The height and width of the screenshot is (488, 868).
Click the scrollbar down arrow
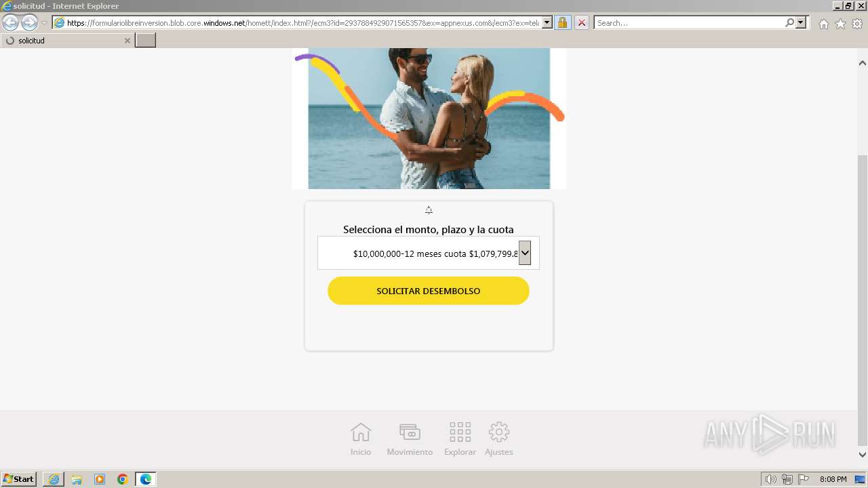pyautogui.click(x=863, y=455)
